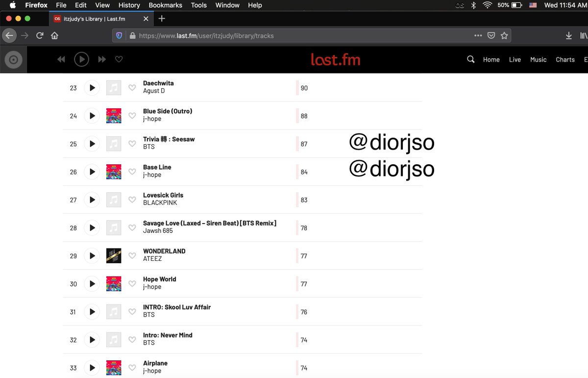Viewport: 588px width, 378px height.
Task: Play WONDERLAND by ATEEZ
Action: coord(92,255)
